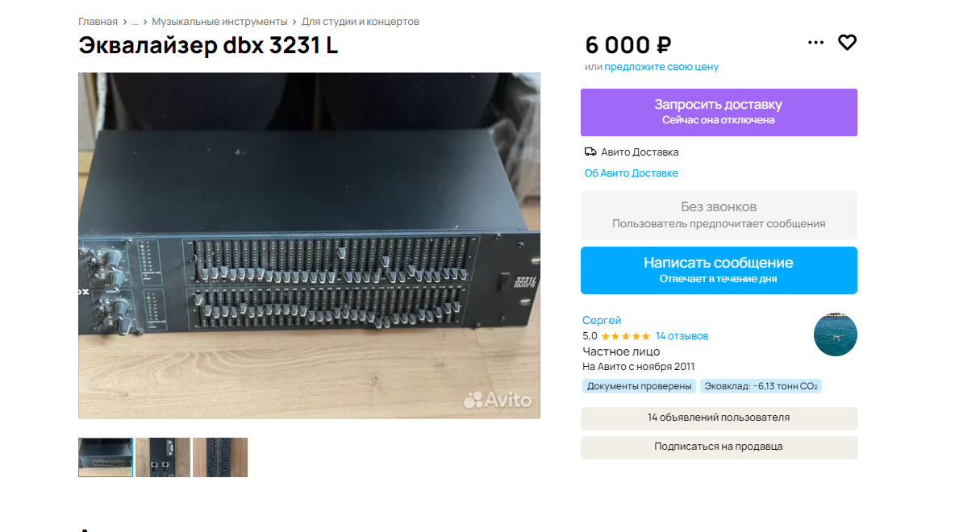This screenshot has height=532, width=980.
Task: Open Об Авито Доставке link
Action: pyautogui.click(x=631, y=173)
